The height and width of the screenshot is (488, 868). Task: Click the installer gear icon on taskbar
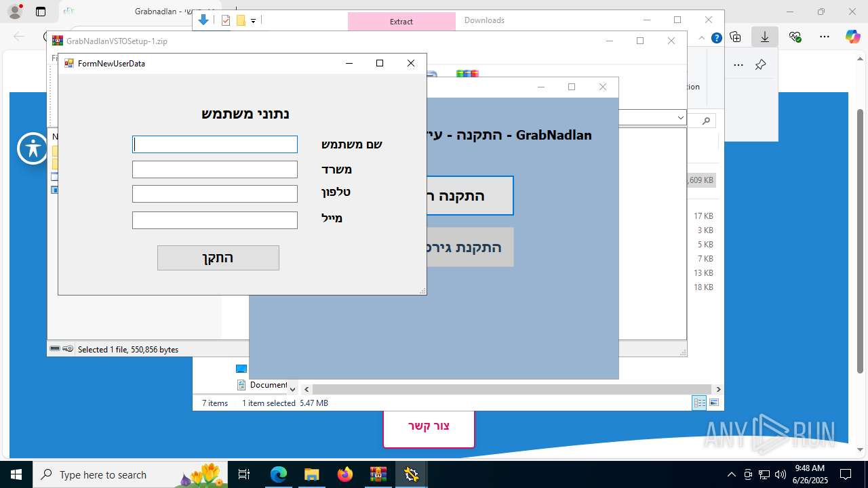[411, 474]
